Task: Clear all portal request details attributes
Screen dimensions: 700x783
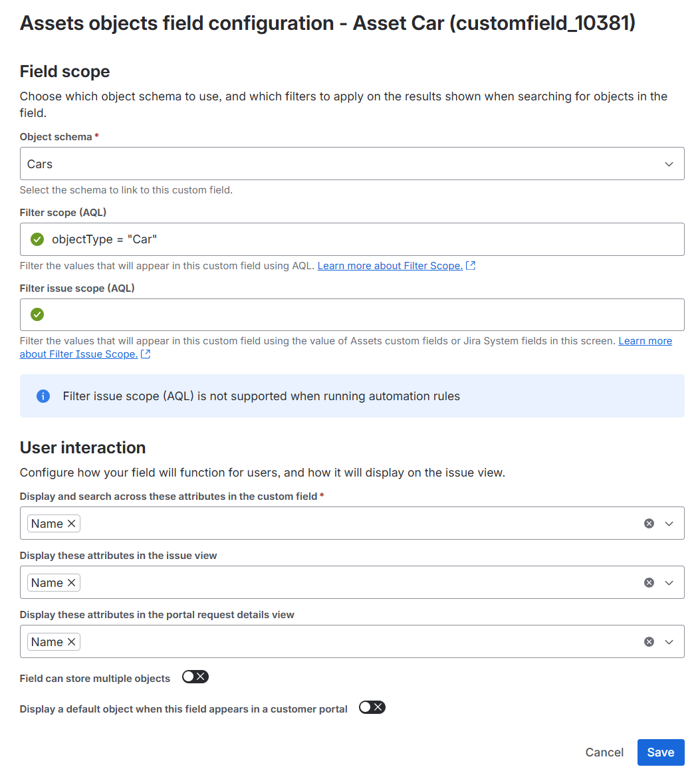Action: (649, 642)
